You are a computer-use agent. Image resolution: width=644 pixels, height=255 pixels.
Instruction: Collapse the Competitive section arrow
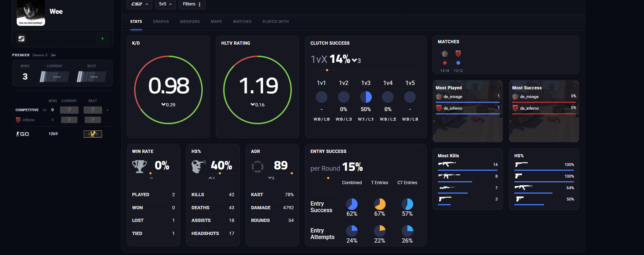[x=108, y=110]
